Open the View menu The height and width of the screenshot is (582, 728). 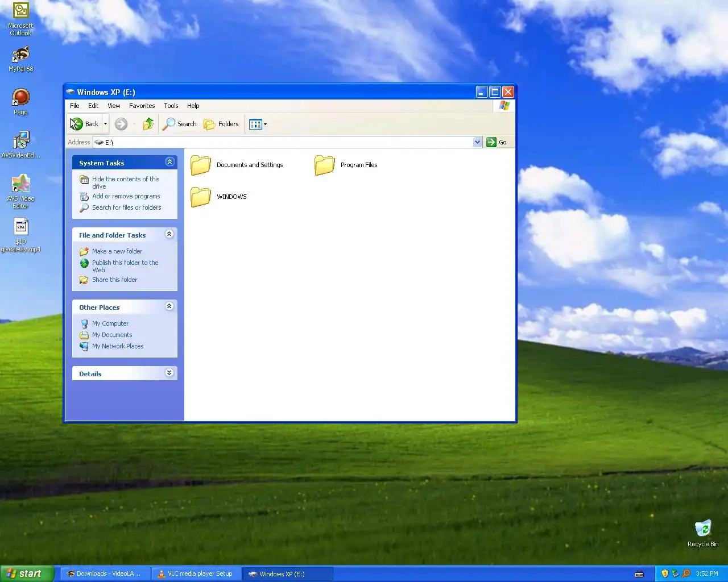pos(114,106)
